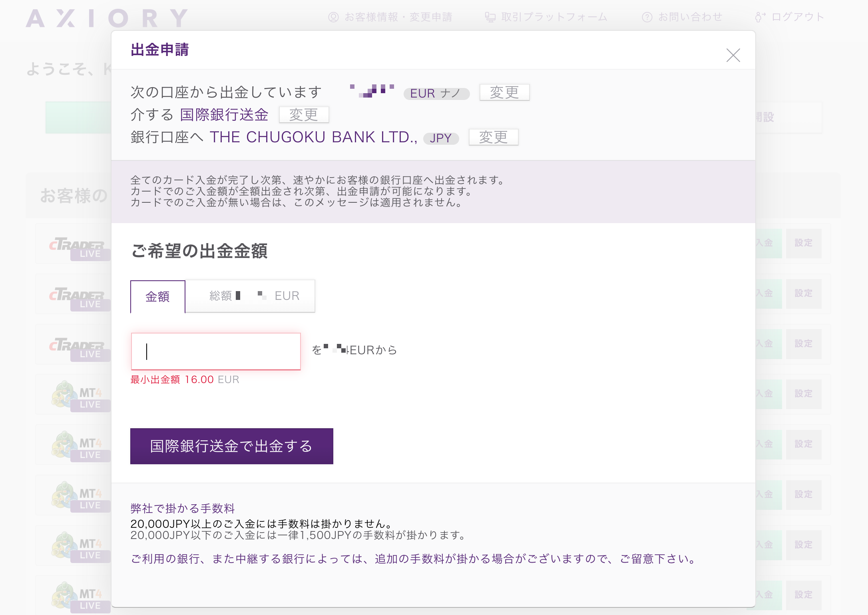Viewport: 868px width, 615px height.
Task: Click the platform icon beside 取引プラットフォーム
Action: pyautogui.click(x=490, y=17)
